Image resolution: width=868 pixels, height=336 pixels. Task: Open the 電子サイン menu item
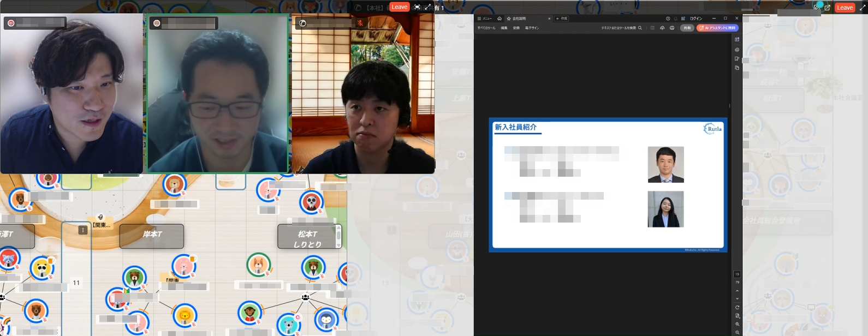point(532,28)
